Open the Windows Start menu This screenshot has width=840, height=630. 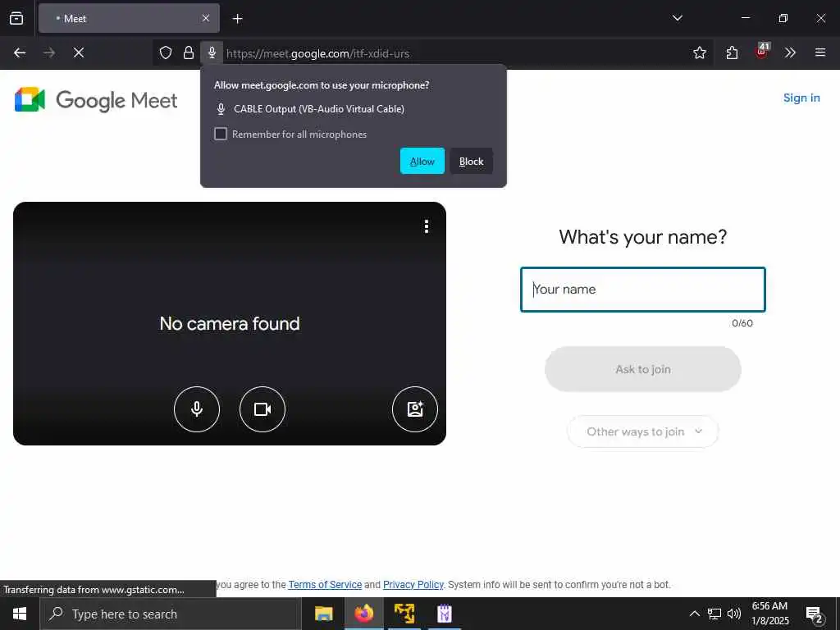[x=20, y=614]
